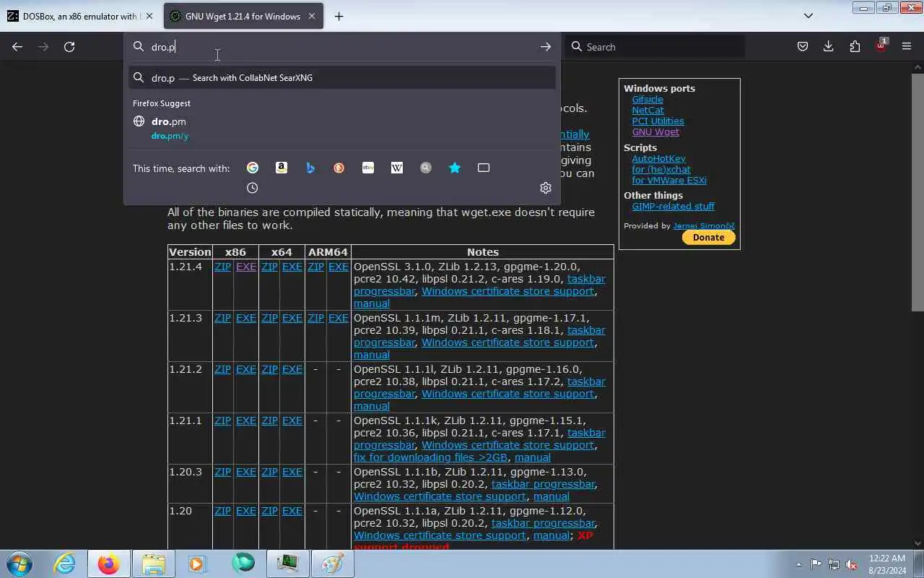This screenshot has height=578, width=924.
Task: Open a new tab
Action: (339, 17)
